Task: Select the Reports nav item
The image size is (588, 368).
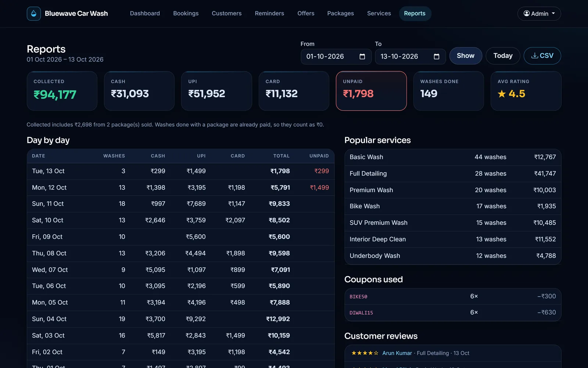Action: point(415,14)
